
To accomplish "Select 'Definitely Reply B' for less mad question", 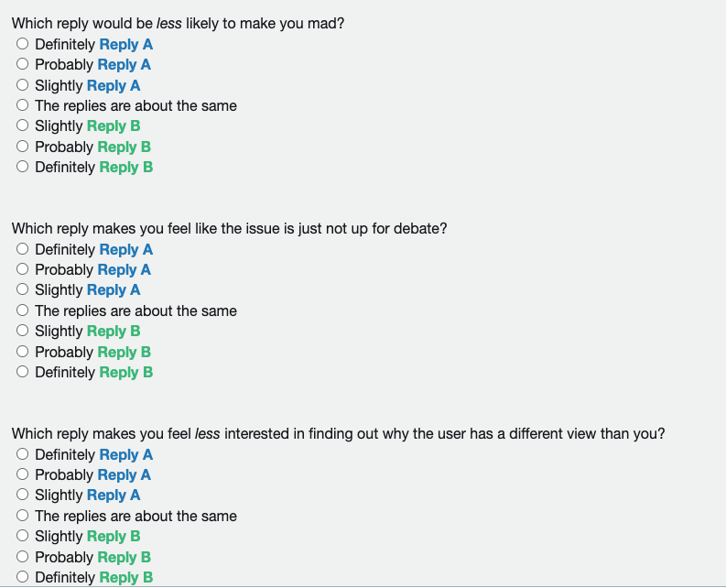I will (22, 168).
